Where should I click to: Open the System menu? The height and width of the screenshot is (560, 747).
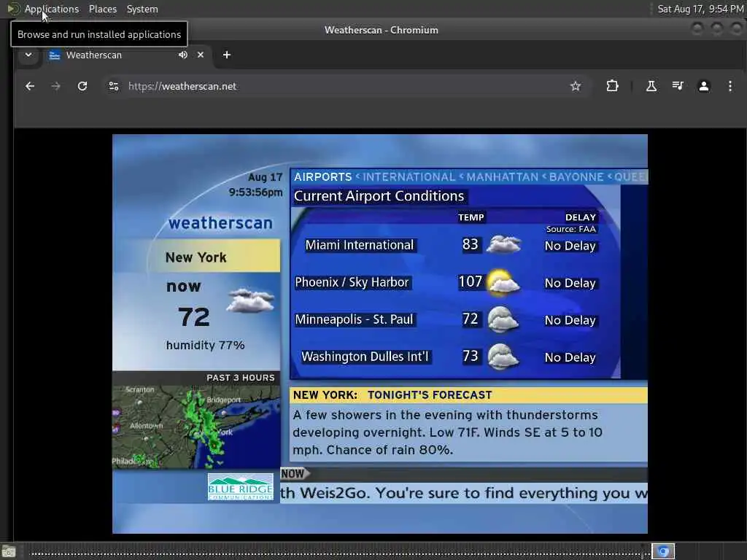pyautogui.click(x=142, y=9)
